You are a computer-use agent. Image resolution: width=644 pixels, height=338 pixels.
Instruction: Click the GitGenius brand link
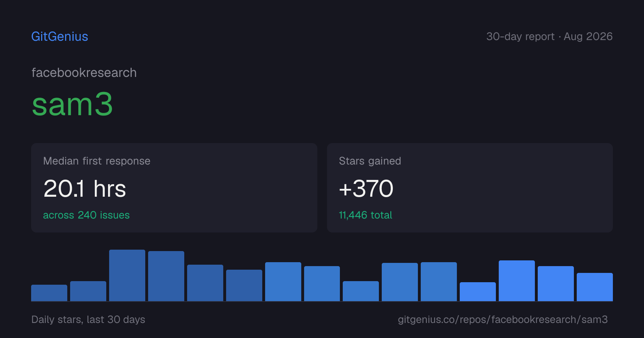click(60, 36)
